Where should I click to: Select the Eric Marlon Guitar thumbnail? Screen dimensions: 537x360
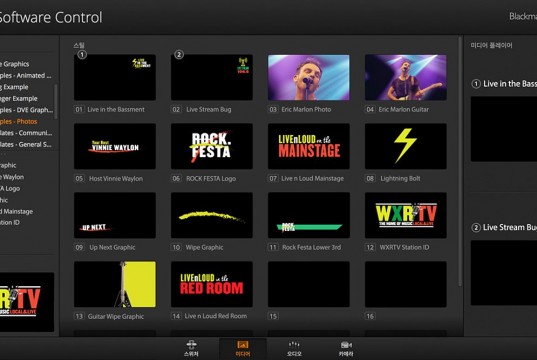coord(405,77)
